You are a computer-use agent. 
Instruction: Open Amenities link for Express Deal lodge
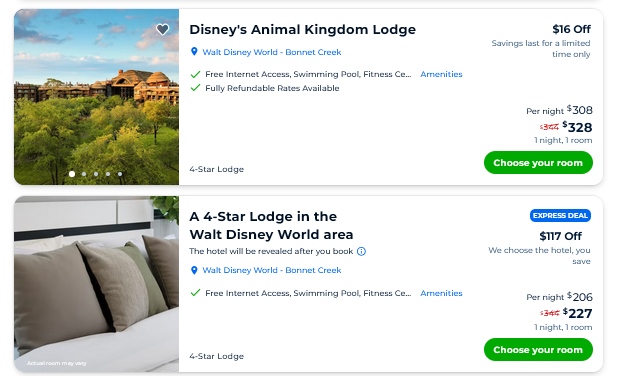pyautogui.click(x=441, y=293)
